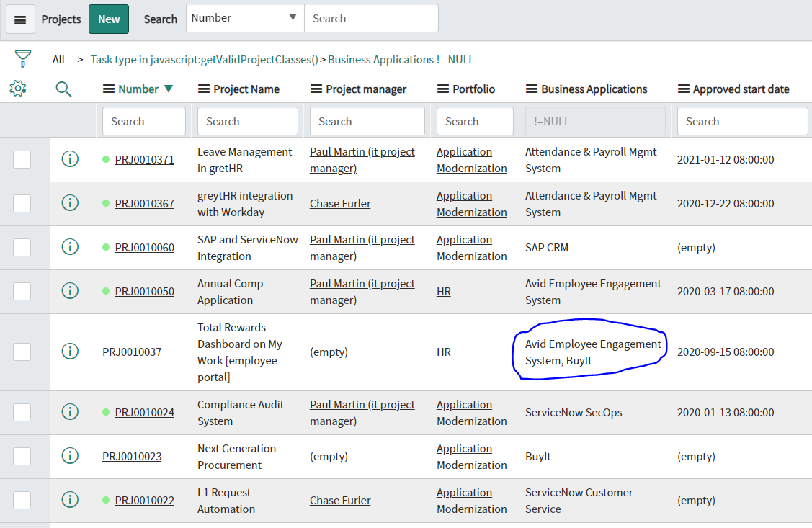Open the Number search field dropdown

245,18
